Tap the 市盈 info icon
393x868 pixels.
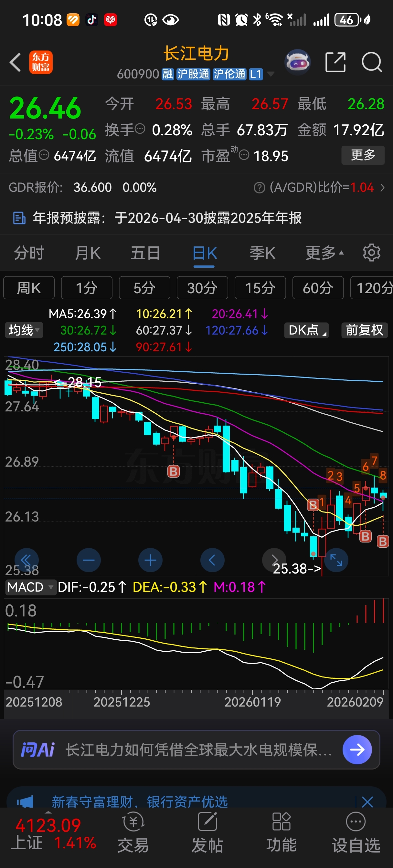pyautogui.click(x=244, y=155)
